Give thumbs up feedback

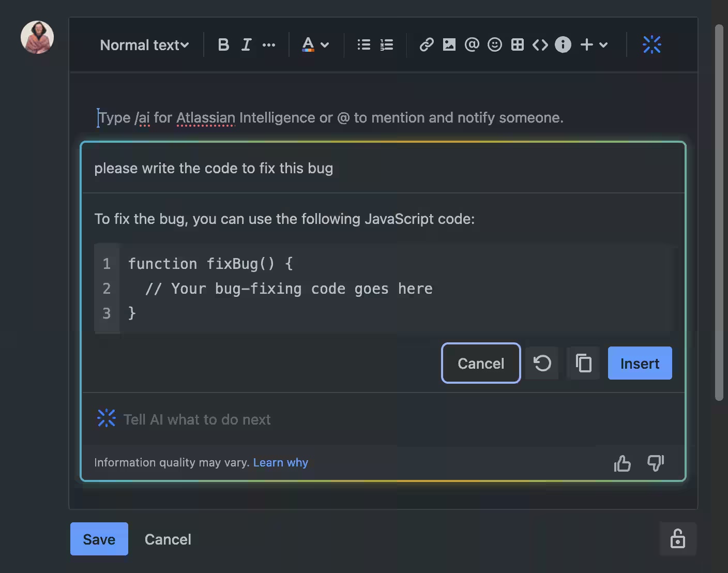click(623, 463)
